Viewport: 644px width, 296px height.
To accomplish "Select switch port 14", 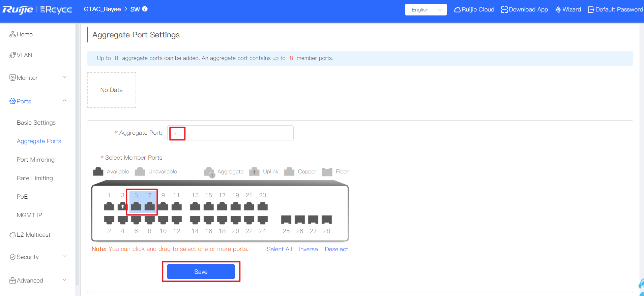I will tap(195, 220).
